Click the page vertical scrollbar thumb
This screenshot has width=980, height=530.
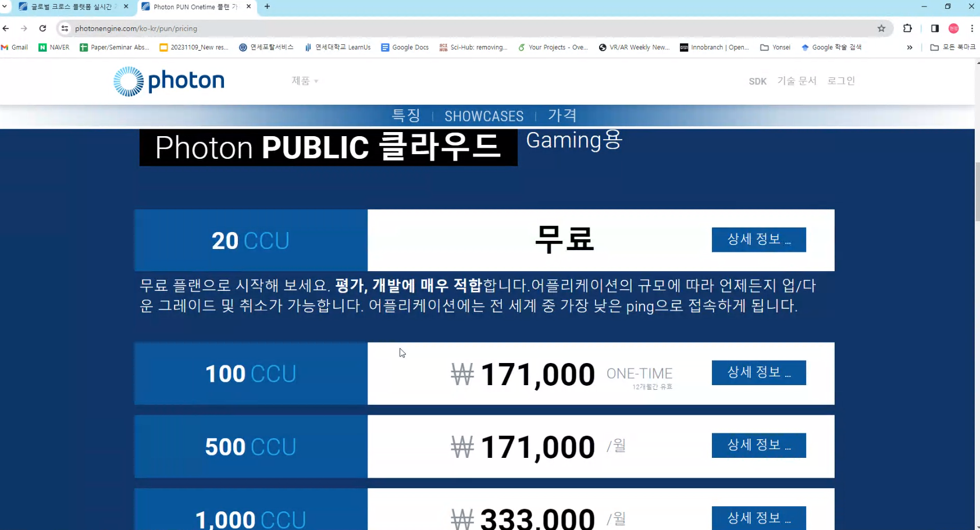tap(977, 192)
